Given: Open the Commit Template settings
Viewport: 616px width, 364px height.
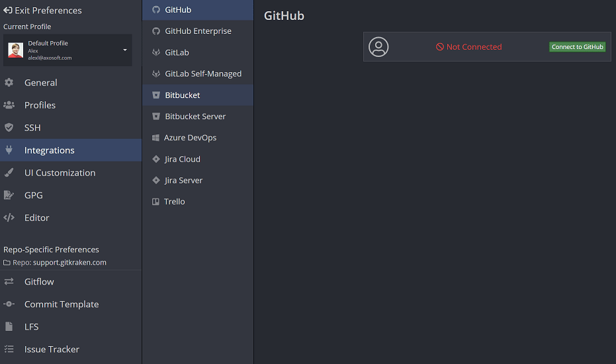Looking at the screenshot, I should pyautogui.click(x=61, y=304).
